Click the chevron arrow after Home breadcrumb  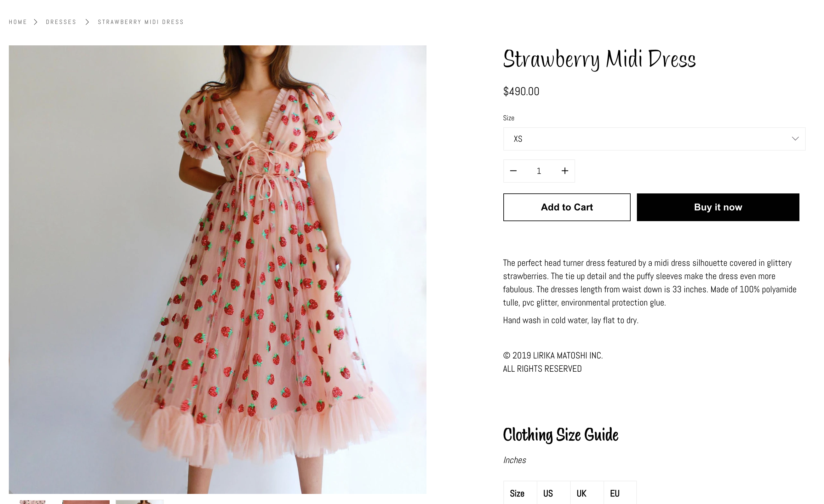pyautogui.click(x=36, y=22)
